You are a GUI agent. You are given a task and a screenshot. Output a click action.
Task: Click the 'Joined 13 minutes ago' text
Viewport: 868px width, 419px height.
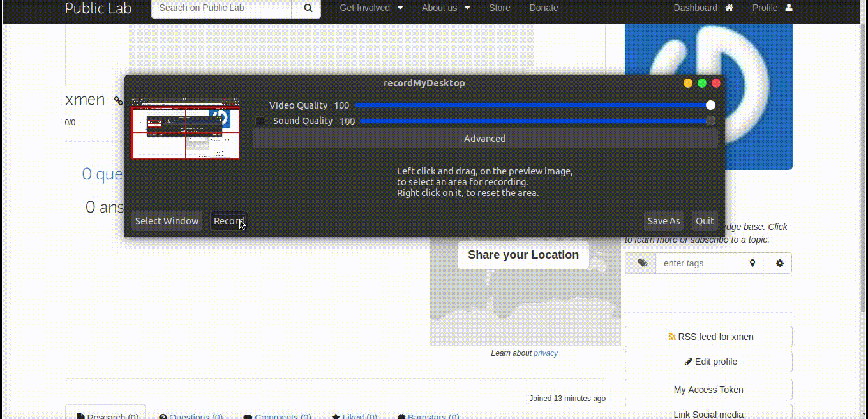(x=567, y=399)
